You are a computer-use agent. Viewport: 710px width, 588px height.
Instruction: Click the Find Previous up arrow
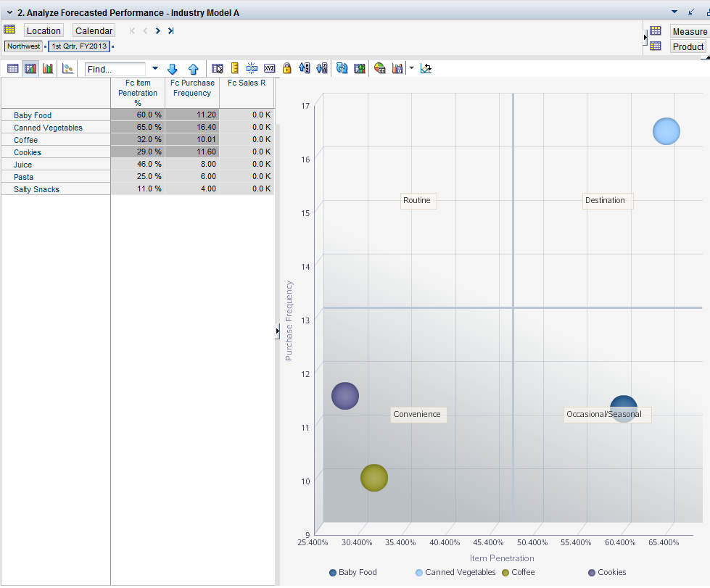click(x=193, y=69)
